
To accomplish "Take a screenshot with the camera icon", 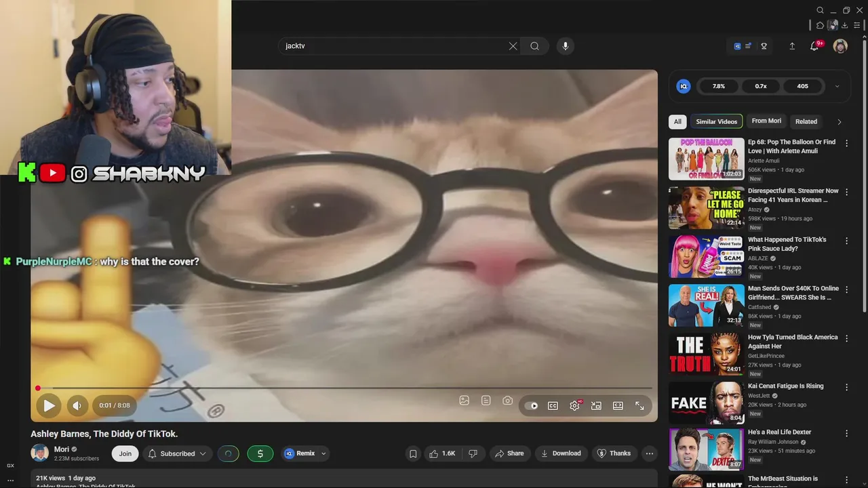I will pos(507,401).
